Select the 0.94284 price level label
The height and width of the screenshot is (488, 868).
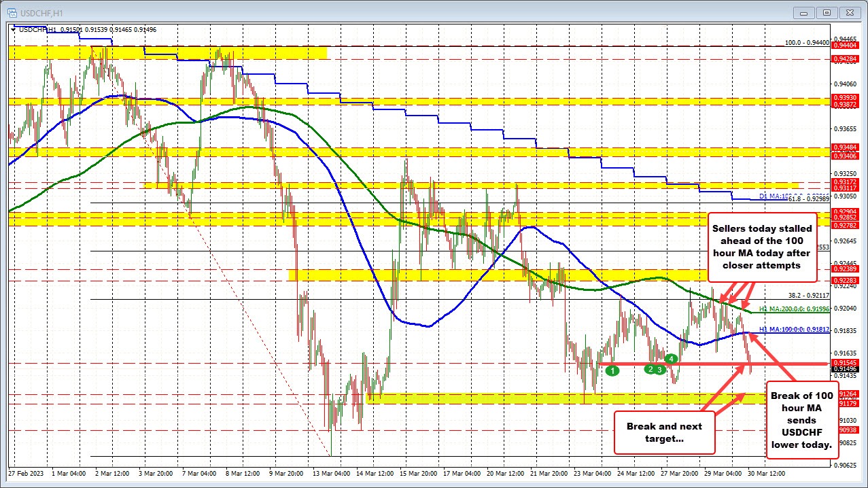844,59
